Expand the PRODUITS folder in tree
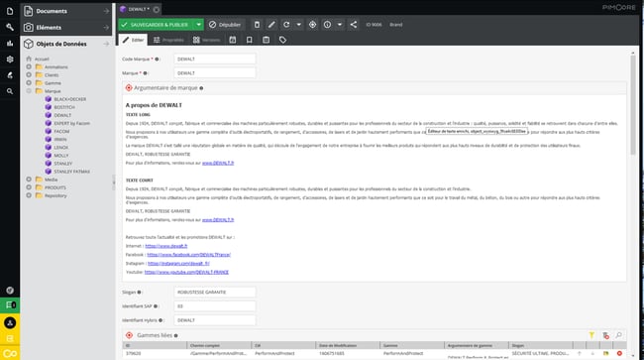This screenshot has height=360, width=644. point(29,187)
